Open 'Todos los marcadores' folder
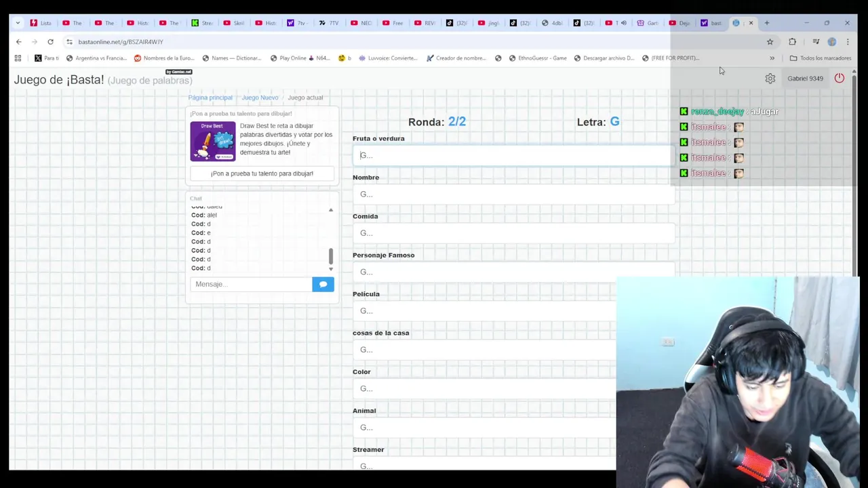Image resolution: width=868 pixels, height=488 pixels. tap(821, 58)
